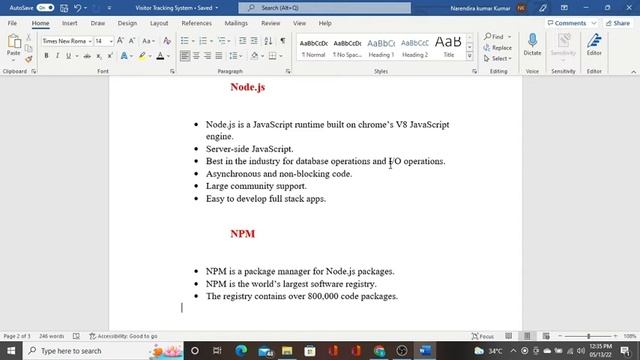
Task: Click the Format Painter brush icon
Action: click(x=29, y=60)
